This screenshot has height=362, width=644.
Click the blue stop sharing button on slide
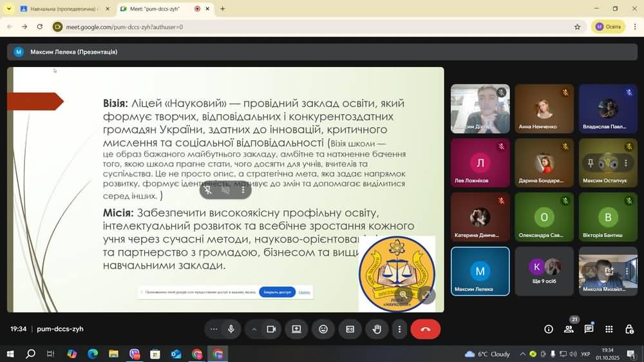pyautogui.click(x=277, y=292)
